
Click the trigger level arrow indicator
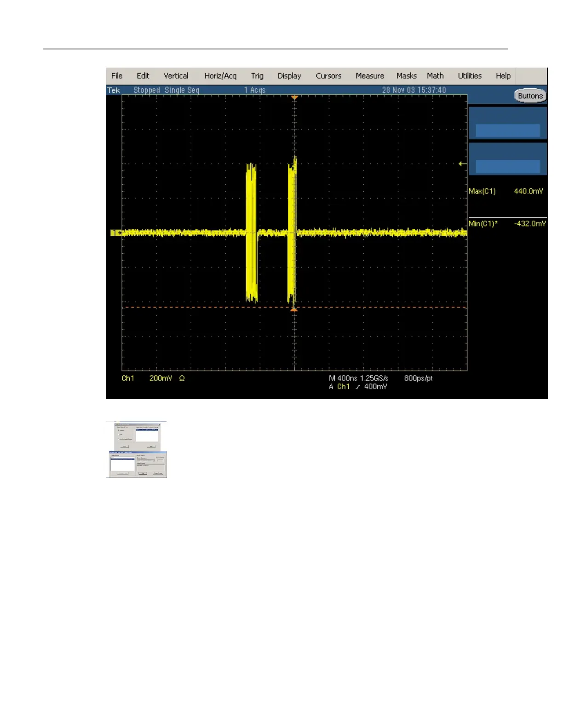click(463, 164)
